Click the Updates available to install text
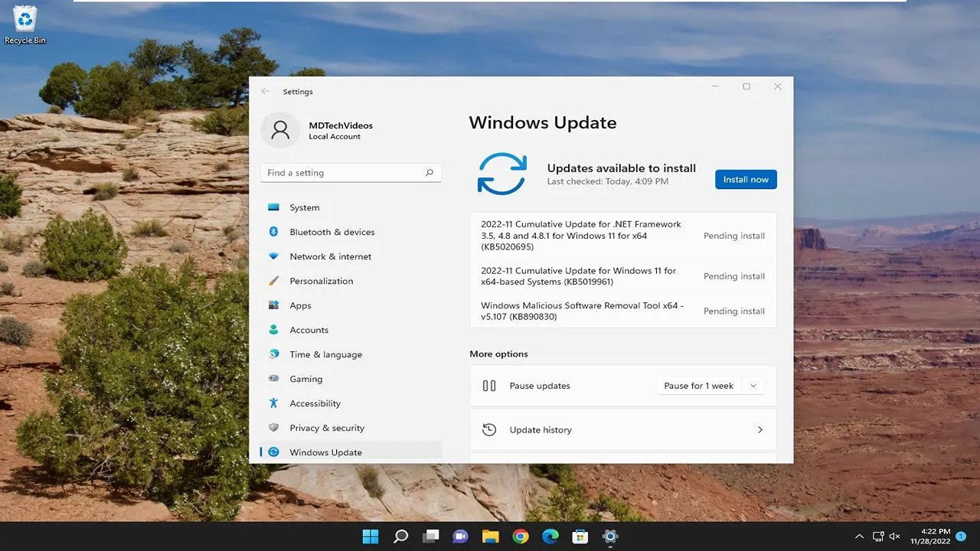Viewport: 980px width, 551px height. (x=622, y=168)
